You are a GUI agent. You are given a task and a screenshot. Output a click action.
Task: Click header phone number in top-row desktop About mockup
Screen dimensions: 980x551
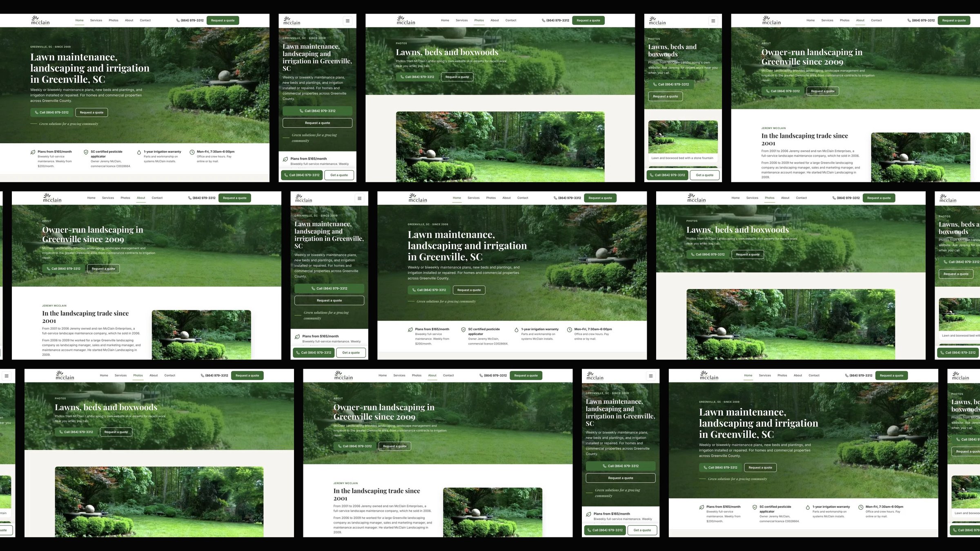(x=921, y=20)
